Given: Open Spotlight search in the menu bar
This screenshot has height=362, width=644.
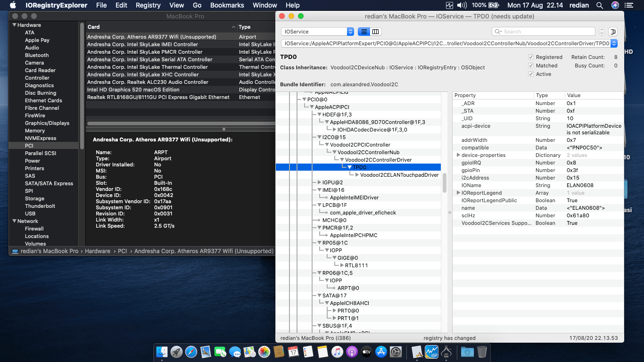Looking at the screenshot, I should click(x=600, y=5).
